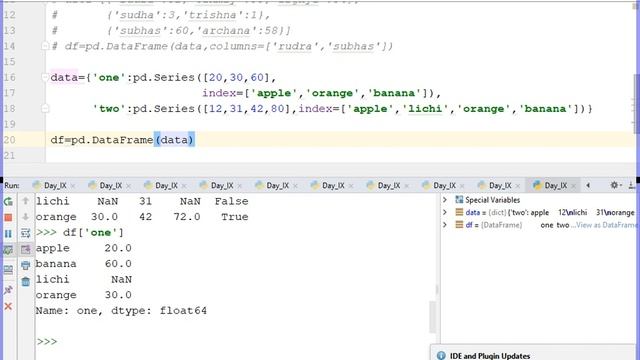The image size is (640, 360).
Task: Click the print icon in console toolbar
Action: (x=25, y=265)
